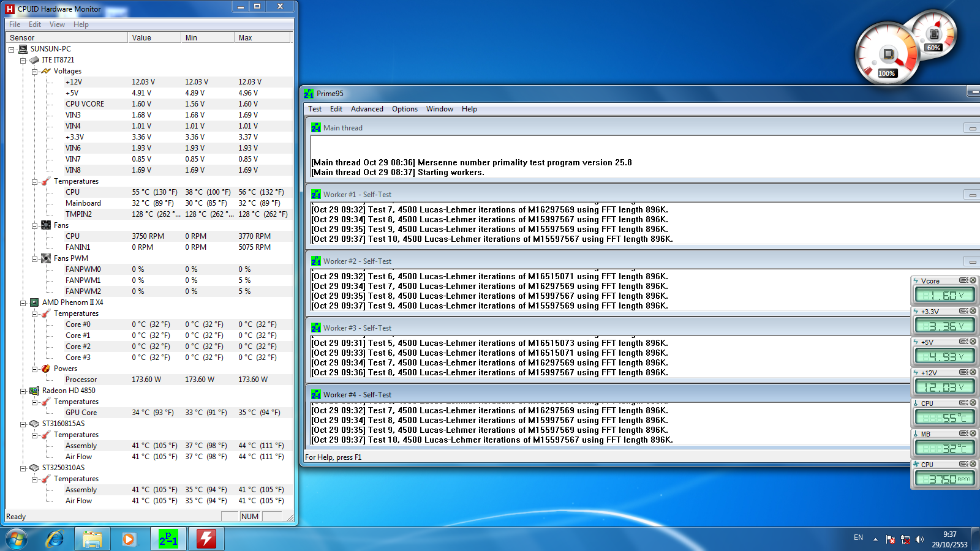Open the Action Center flag icon
This screenshot has height=551, width=980.
pos(891,539)
